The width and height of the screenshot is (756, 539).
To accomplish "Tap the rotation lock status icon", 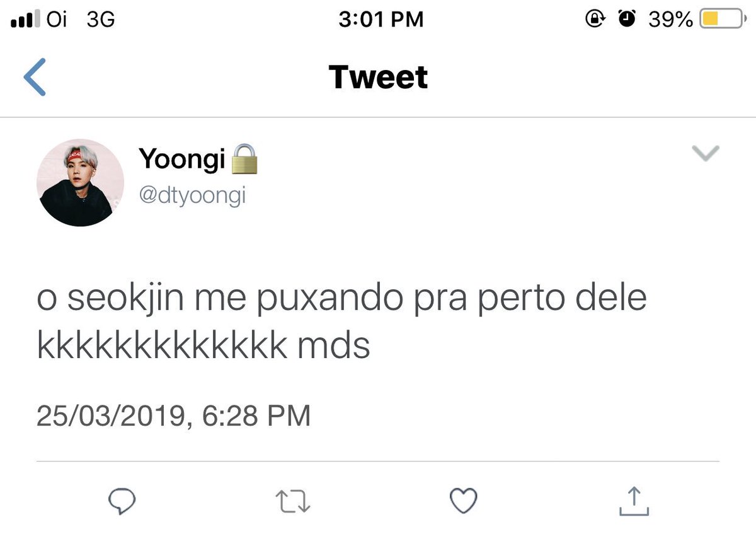I will (595, 20).
